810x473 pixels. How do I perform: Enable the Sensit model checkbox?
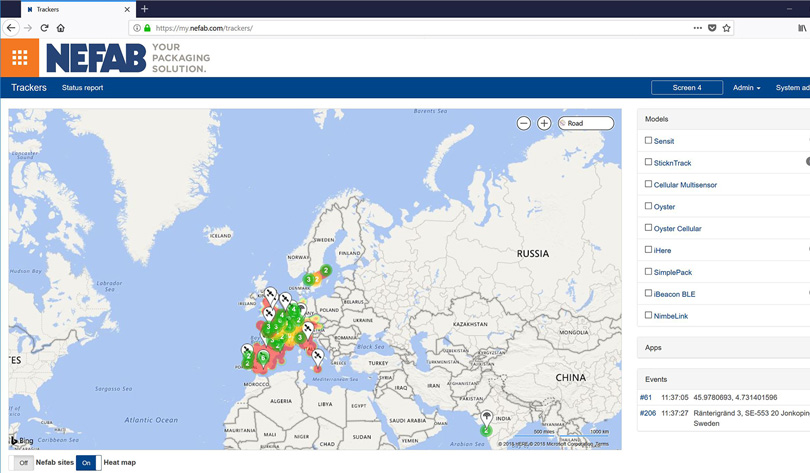point(648,141)
